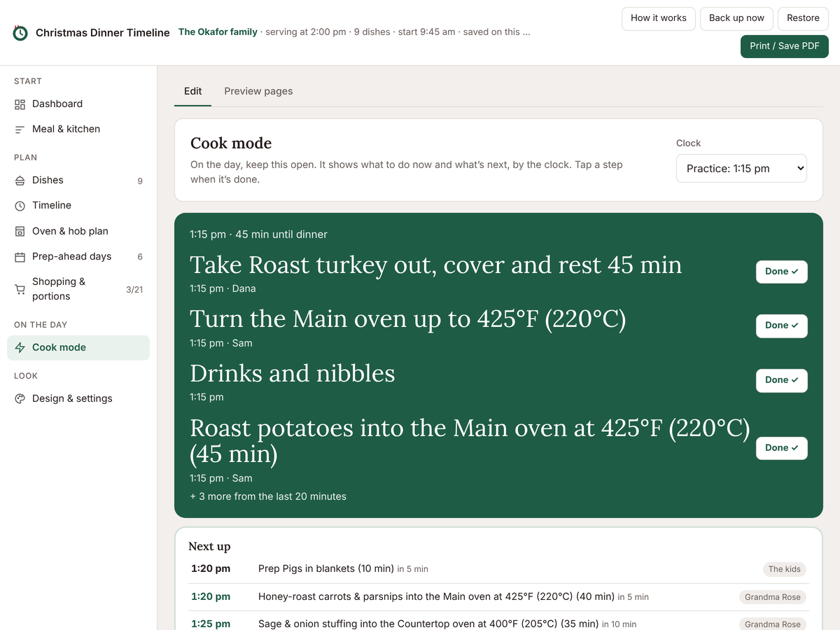
Task: Click the Prep Pigs in blankets row
Action: pyautogui.click(x=498, y=569)
